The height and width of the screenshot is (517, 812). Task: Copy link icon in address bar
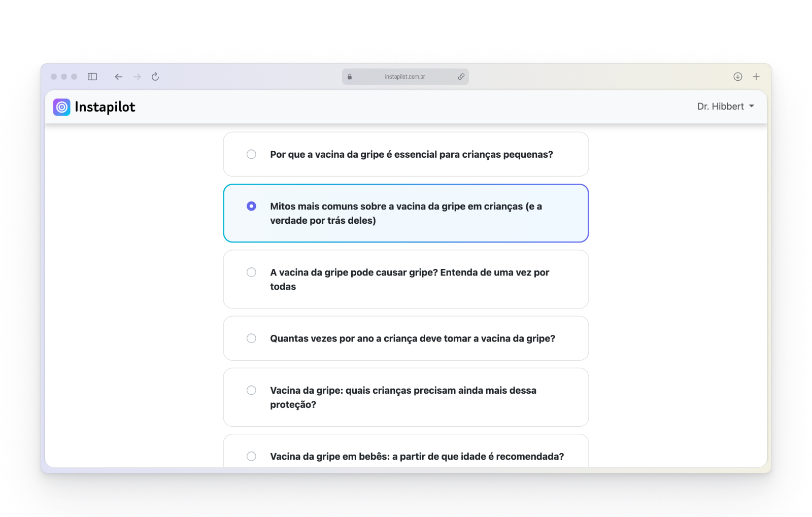461,77
